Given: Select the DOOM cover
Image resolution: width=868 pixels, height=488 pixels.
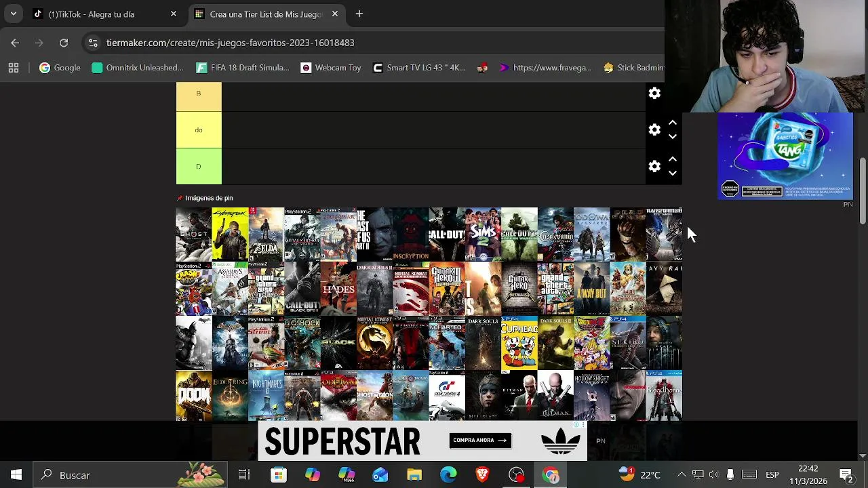Looking at the screenshot, I should [193, 396].
